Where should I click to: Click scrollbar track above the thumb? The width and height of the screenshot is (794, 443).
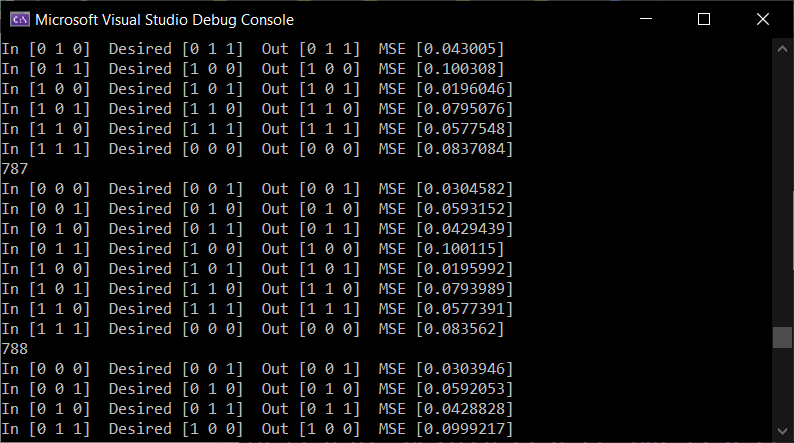(782, 192)
